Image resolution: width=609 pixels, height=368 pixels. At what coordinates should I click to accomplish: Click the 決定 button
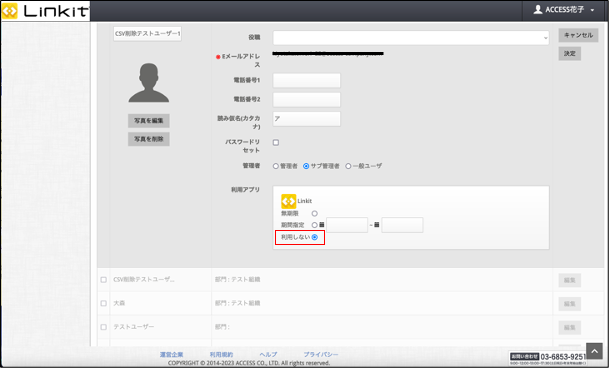570,54
